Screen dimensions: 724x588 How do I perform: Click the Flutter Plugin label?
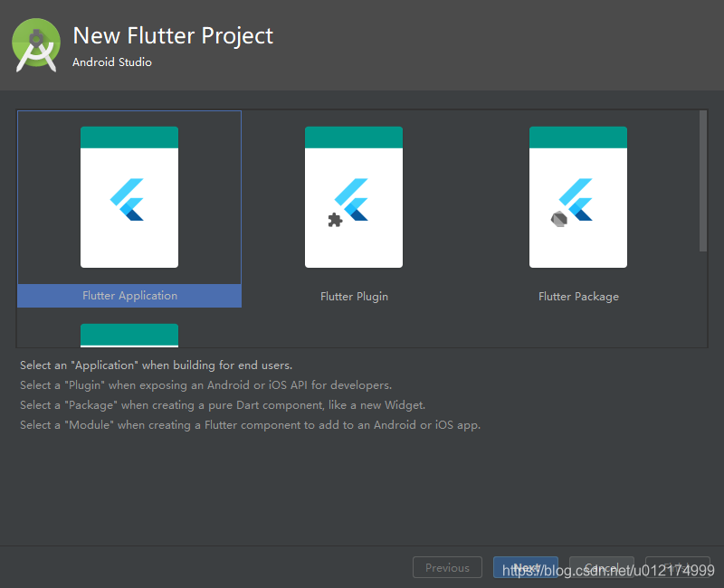(354, 297)
